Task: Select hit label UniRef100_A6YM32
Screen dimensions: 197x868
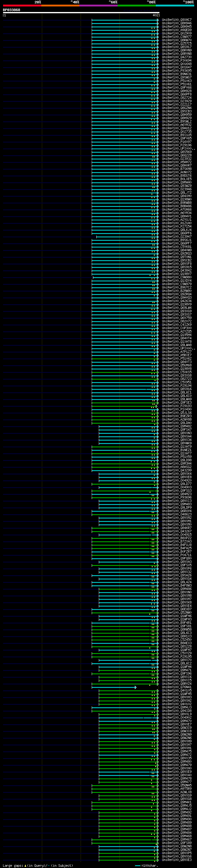Action: 177,125
